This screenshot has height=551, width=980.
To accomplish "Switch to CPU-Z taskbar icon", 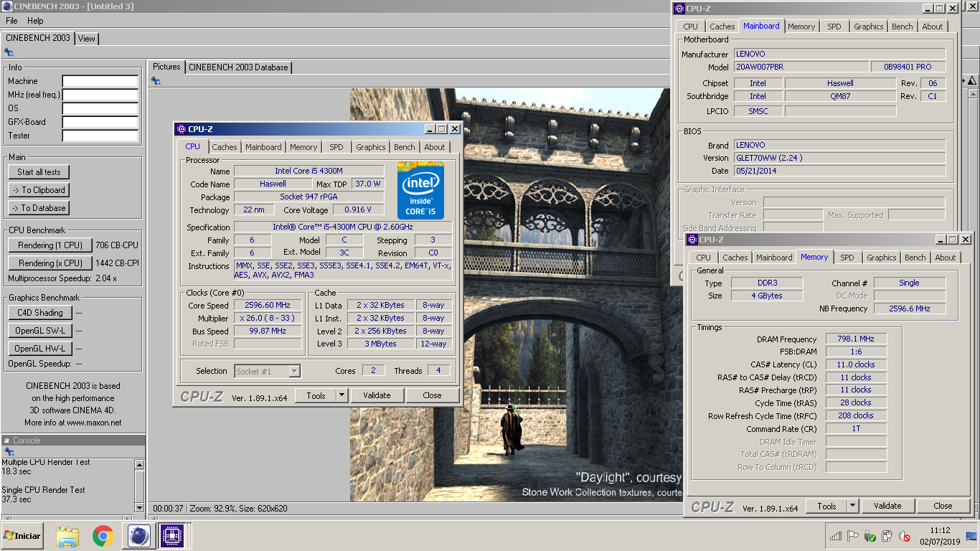I will (x=172, y=536).
